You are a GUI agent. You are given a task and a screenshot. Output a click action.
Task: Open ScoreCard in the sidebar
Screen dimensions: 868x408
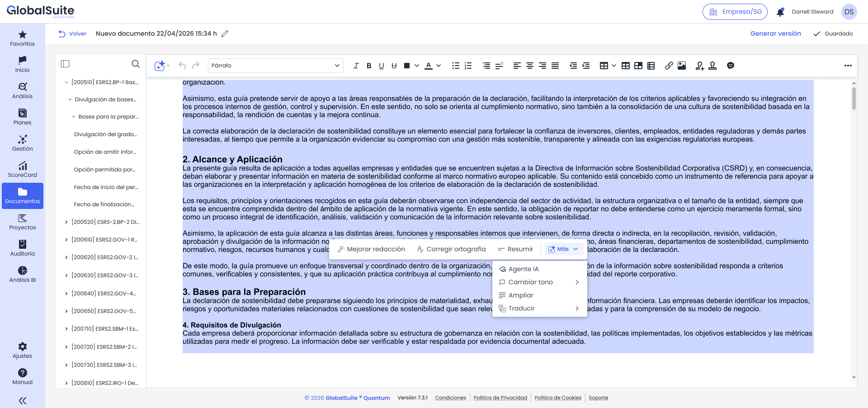pyautogui.click(x=23, y=170)
